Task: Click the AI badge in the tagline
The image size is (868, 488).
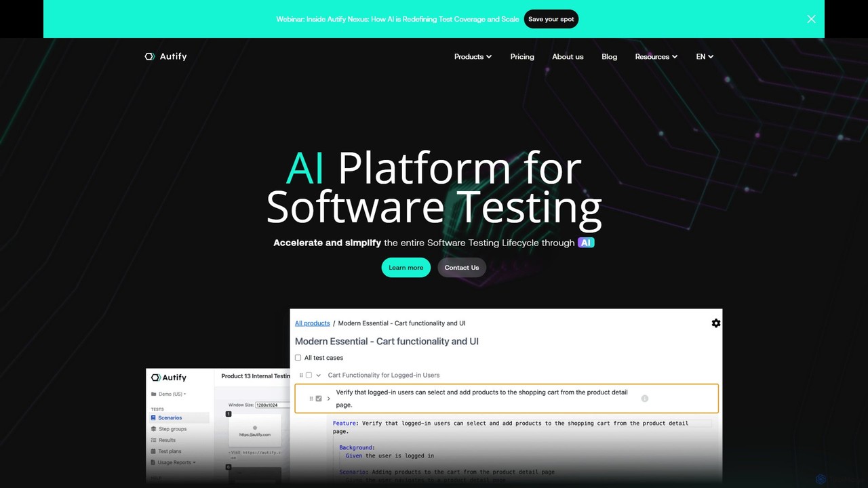Action: pyautogui.click(x=586, y=243)
